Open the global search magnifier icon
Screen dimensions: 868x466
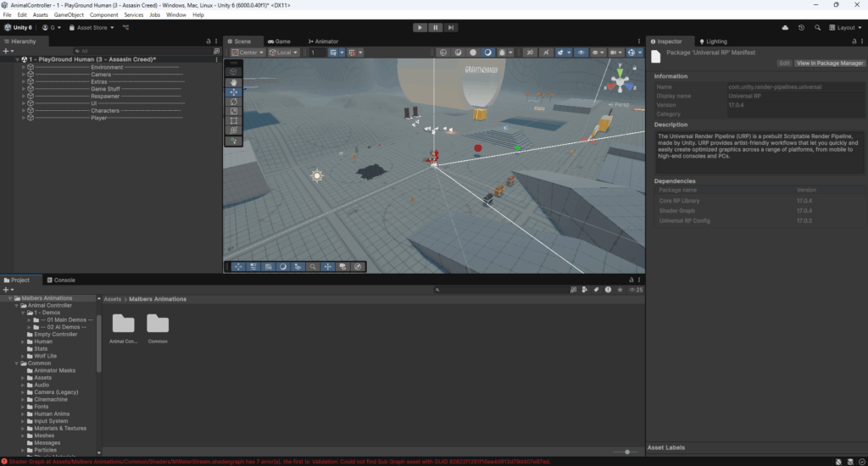point(817,28)
